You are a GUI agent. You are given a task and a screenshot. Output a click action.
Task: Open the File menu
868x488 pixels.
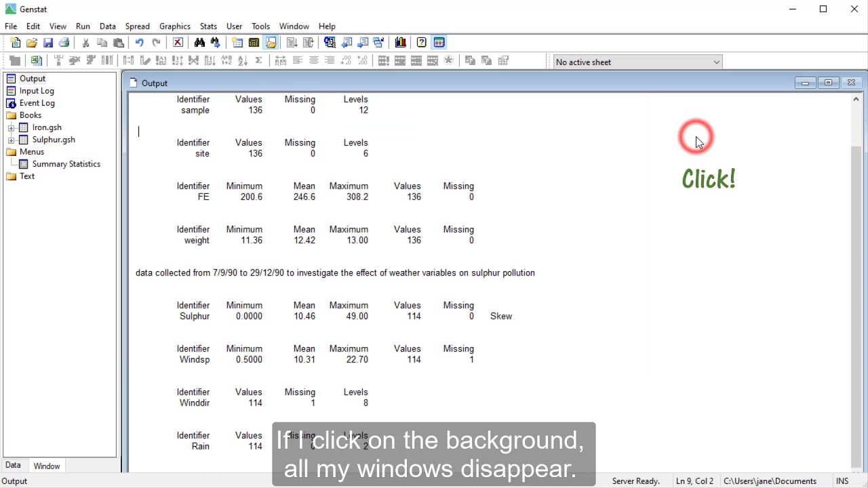click(11, 26)
